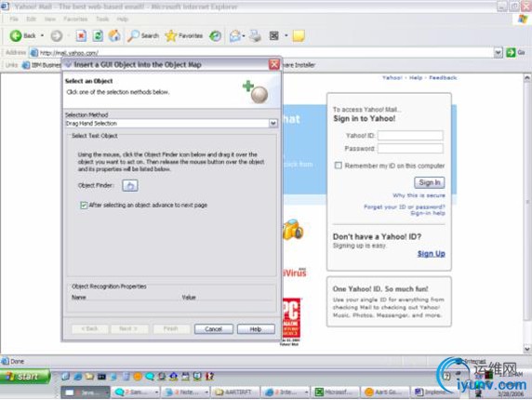This screenshot has width=532, height=400.
Task: Click the Yahoo! ID input field
Action: click(x=410, y=136)
